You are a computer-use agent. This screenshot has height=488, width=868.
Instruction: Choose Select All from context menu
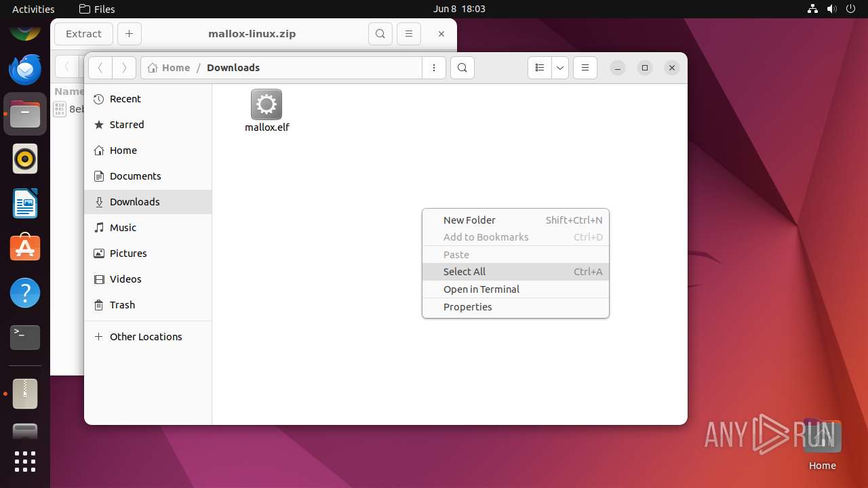click(x=515, y=272)
